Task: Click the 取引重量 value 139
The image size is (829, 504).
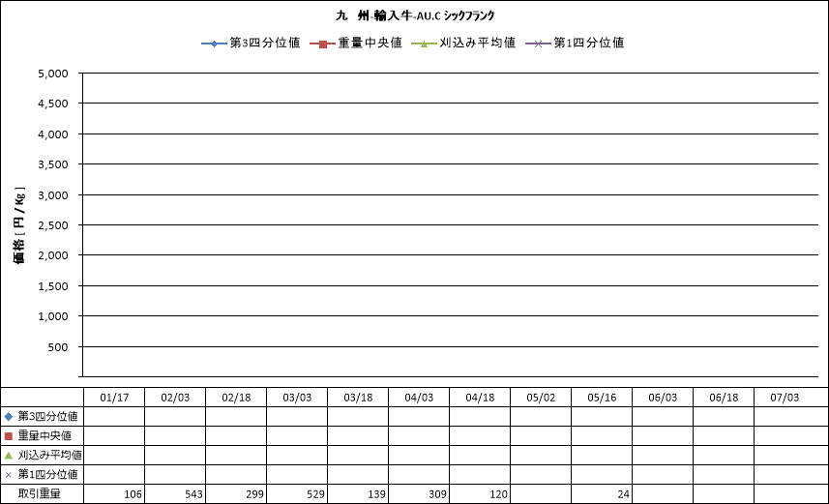Action: click(377, 494)
